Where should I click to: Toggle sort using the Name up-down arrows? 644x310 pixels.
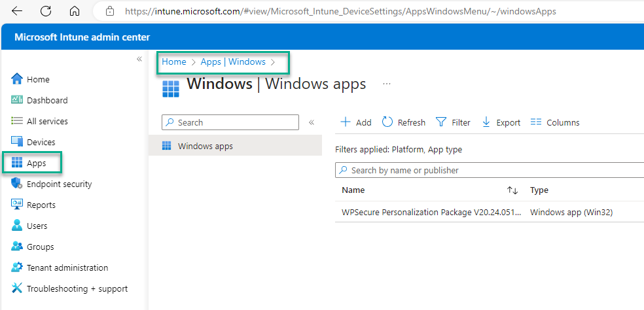512,190
